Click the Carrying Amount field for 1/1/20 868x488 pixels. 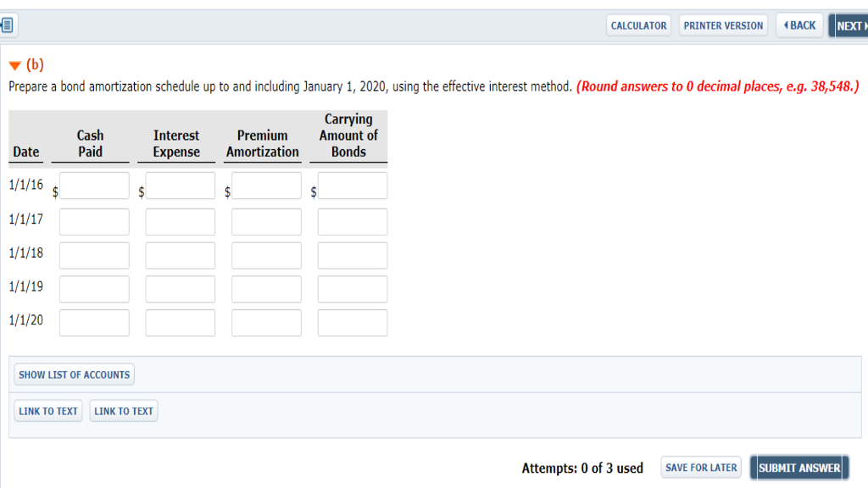[353, 323]
